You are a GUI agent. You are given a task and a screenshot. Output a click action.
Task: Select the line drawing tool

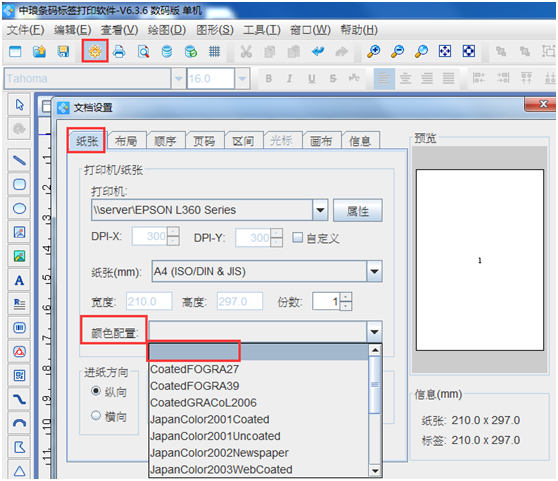[x=19, y=160]
